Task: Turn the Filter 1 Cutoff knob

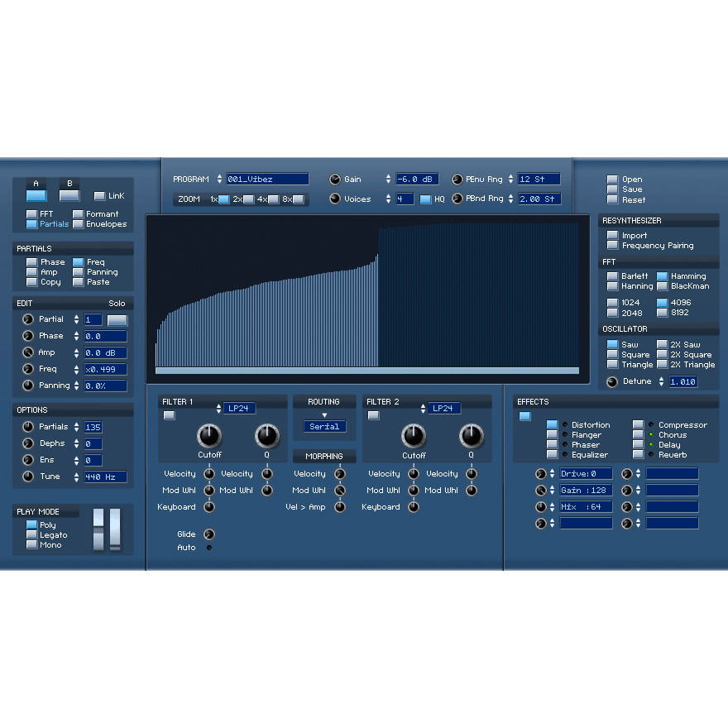Action: pos(210,435)
